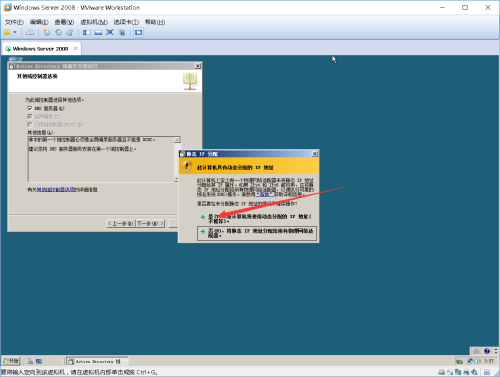
Task: Open the guest 开始 Start menu button
Action: pyautogui.click(x=11, y=361)
